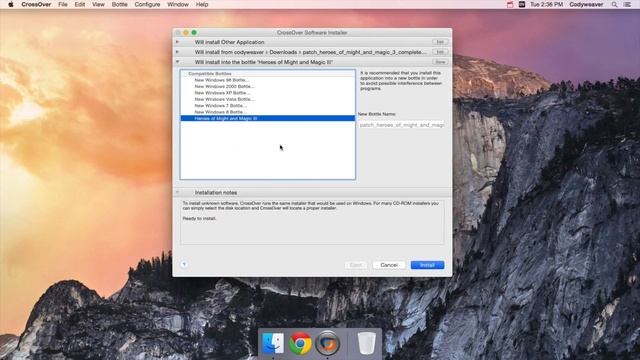Click the 'Ready to install.' text

click(x=199, y=218)
